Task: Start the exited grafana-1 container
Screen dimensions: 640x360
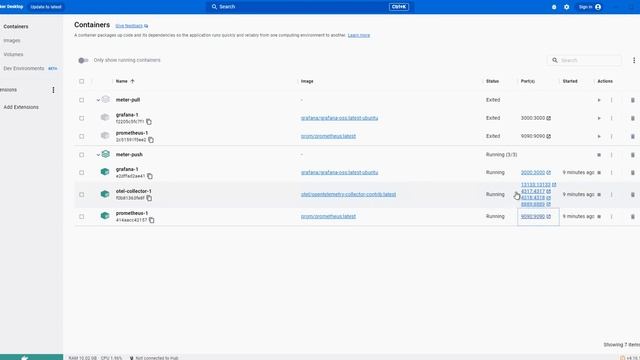Action: click(x=599, y=118)
